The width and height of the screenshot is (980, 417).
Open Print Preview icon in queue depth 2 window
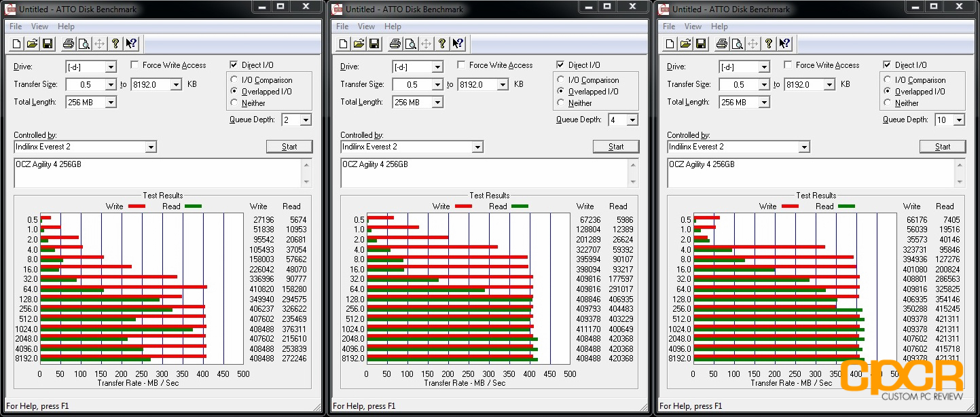(x=84, y=44)
